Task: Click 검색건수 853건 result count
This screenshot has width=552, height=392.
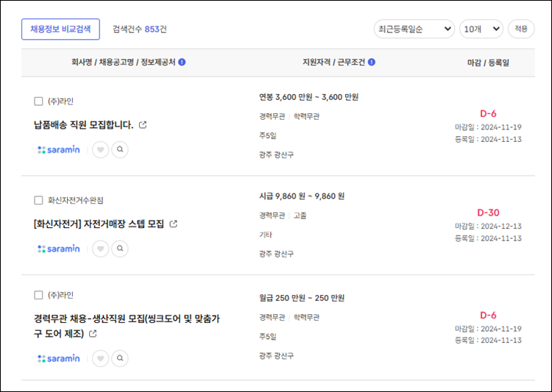Action: point(140,29)
